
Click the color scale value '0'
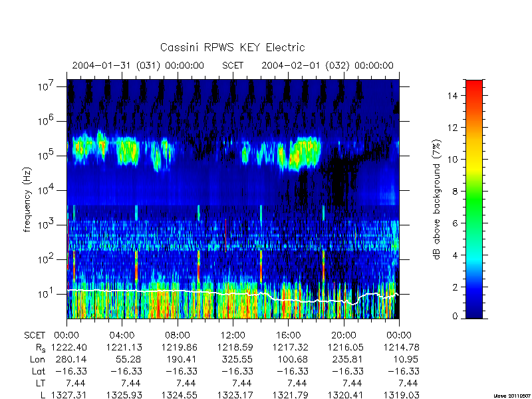(455, 317)
